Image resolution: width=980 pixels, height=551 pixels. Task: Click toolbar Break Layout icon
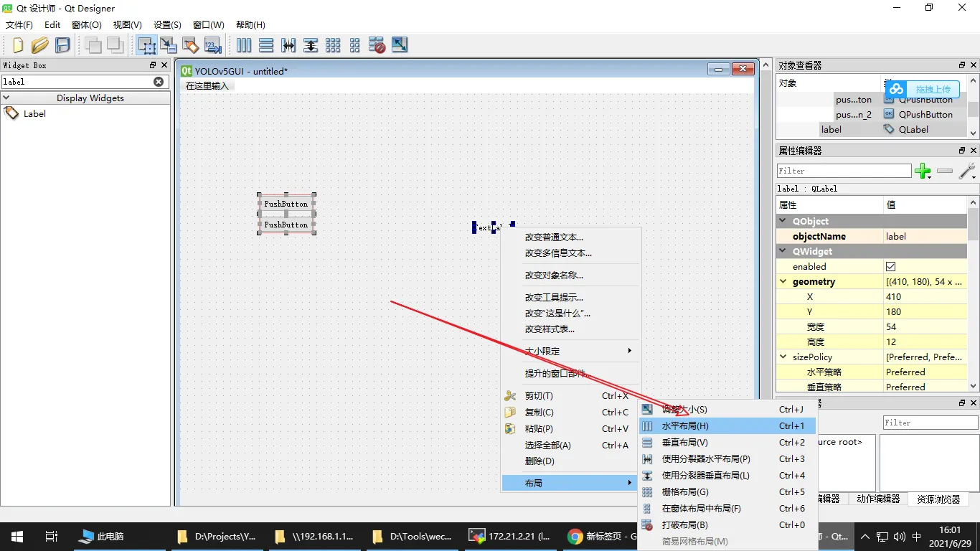pyautogui.click(x=377, y=45)
